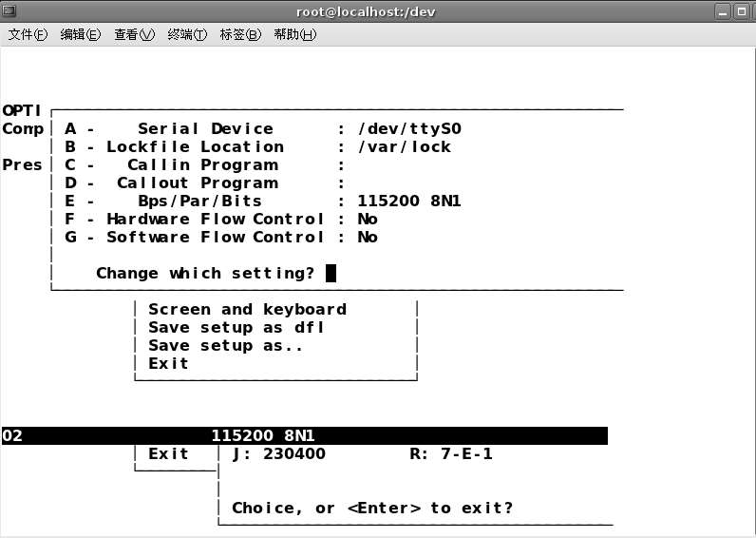Viewport: 756px width, 538px height.
Task: Open the 文件(F) menu
Action: pos(28,34)
